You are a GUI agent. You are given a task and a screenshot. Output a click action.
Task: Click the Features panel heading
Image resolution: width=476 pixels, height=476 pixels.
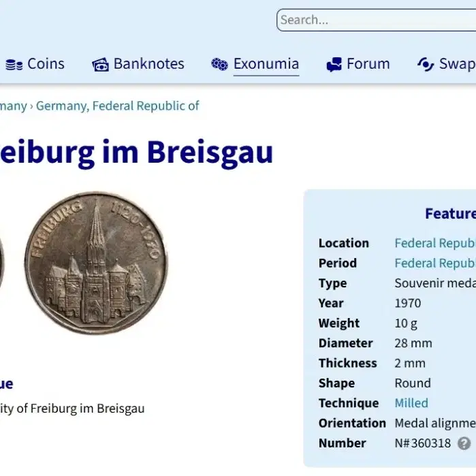(451, 213)
